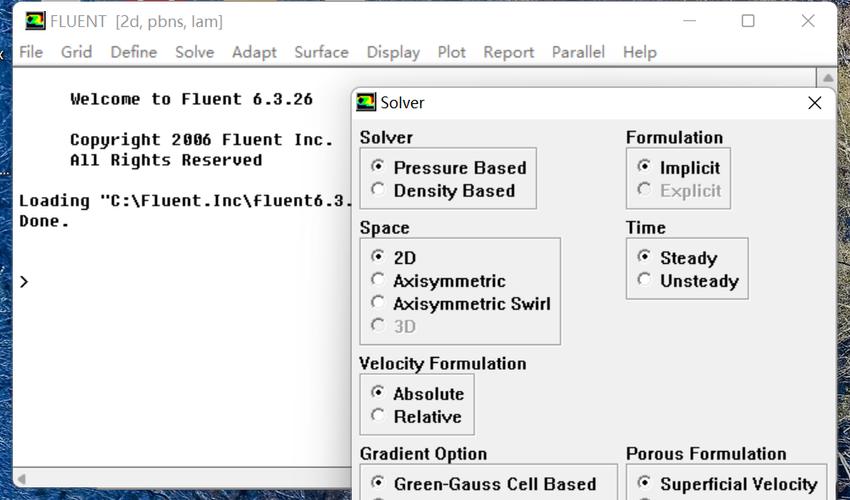Open the Parallel menu
850x500 pixels.
coord(578,52)
